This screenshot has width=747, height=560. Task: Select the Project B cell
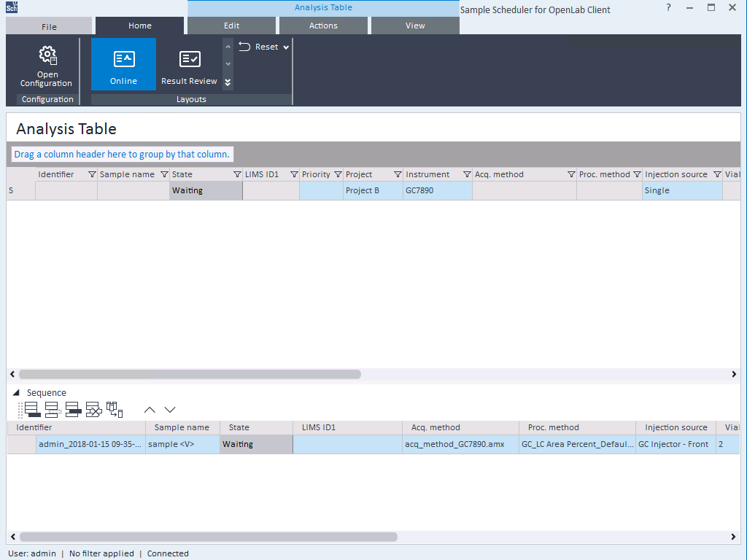point(372,191)
